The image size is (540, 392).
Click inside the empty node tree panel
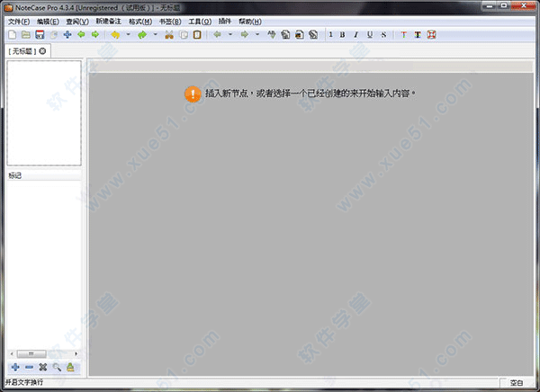pos(44,113)
